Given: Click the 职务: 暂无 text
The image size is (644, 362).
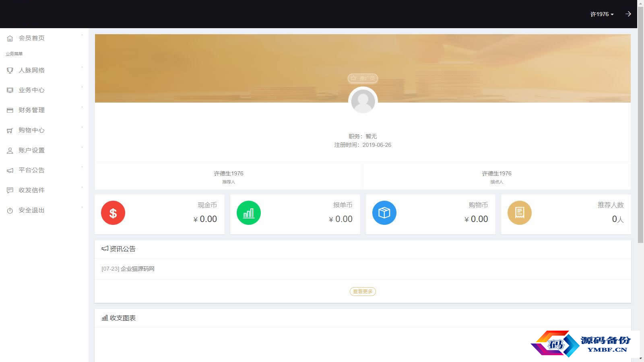Looking at the screenshot, I should point(363,136).
